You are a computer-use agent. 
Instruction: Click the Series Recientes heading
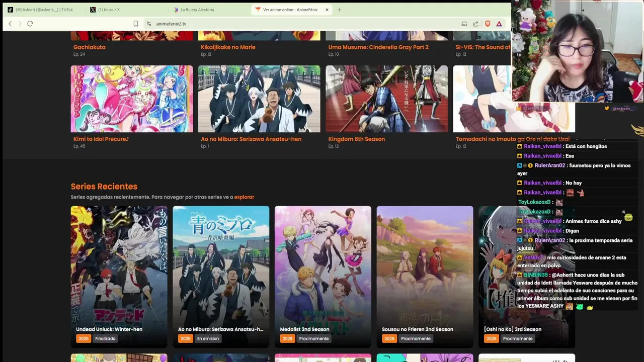pos(104,187)
